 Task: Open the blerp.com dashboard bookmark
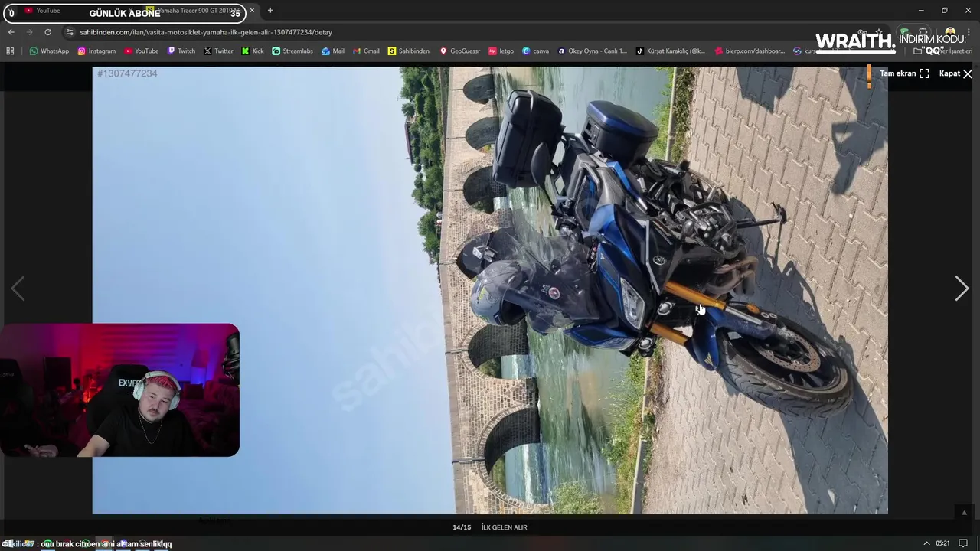750,51
